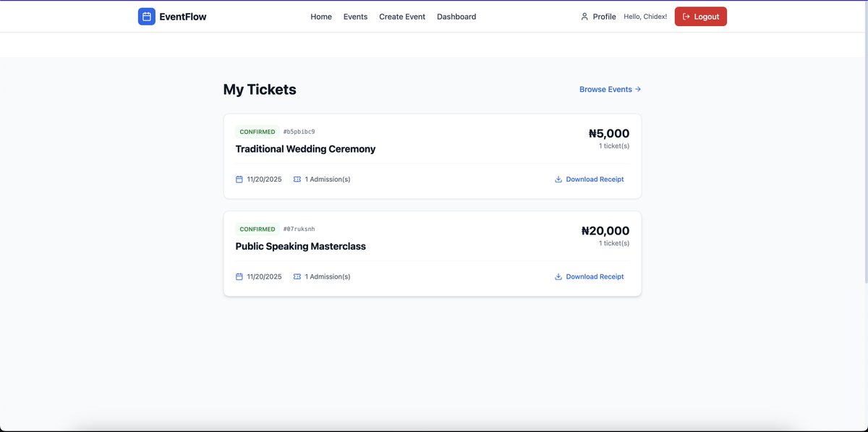Select the Traditional Wedding Ceremony ticket title
Screen dimensions: 868x432
pyautogui.click(x=305, y=149)
